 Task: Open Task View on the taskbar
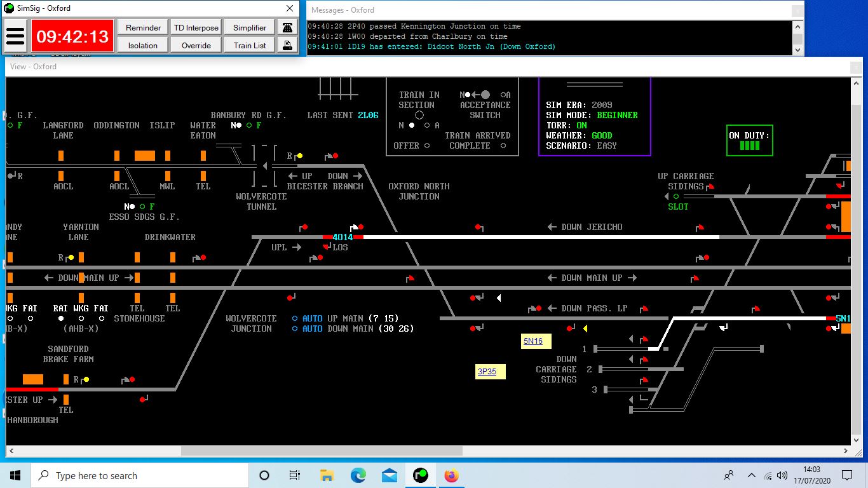click(x=295, y=475)
